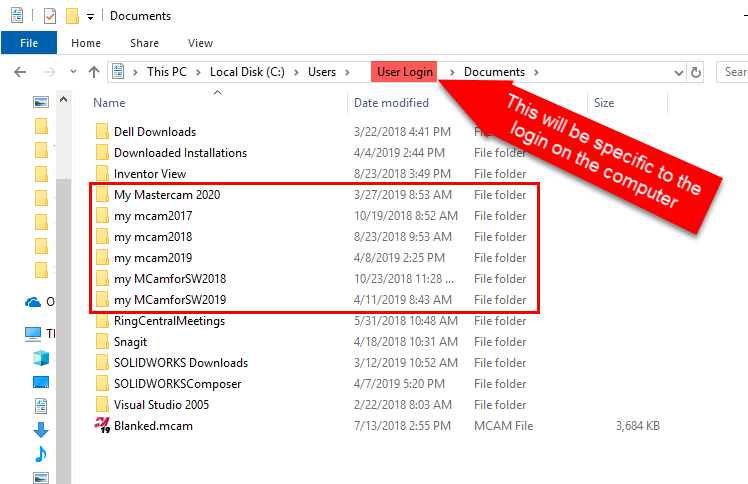Image resolution: width=748 pixels, height=484 pixels.
Task: Click the navigation pane scroll up arrow
Action: pos(63,100)
